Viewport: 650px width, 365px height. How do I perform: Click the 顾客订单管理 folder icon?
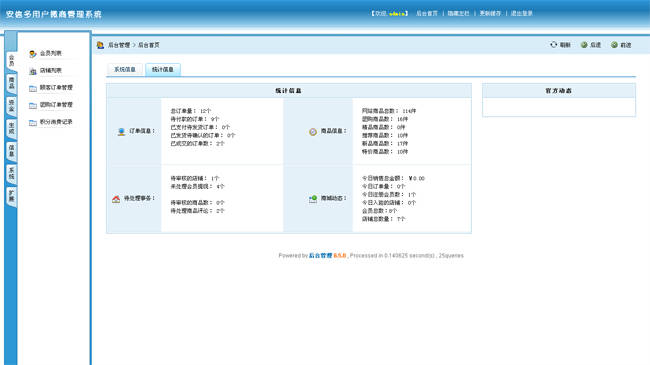point(33,88)
